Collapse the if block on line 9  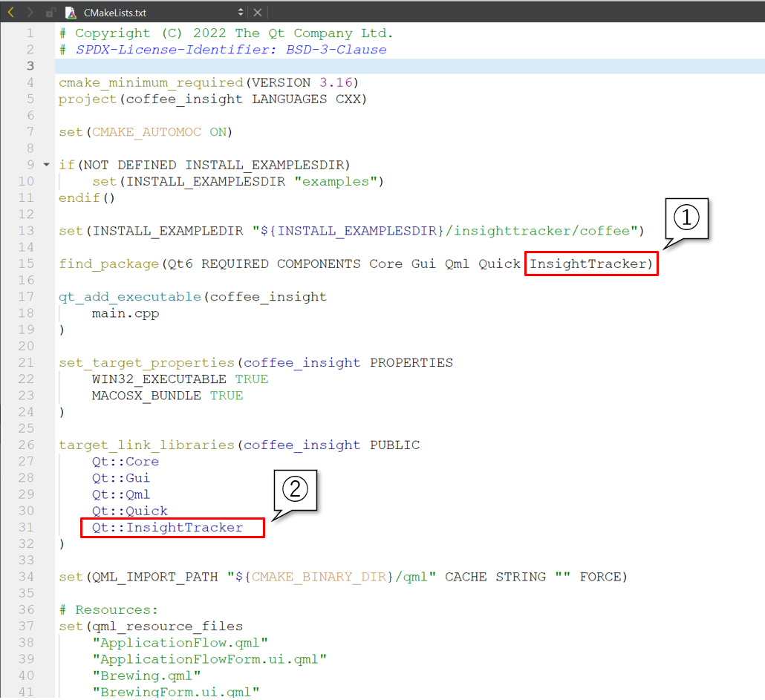click(x=47, y=165)
